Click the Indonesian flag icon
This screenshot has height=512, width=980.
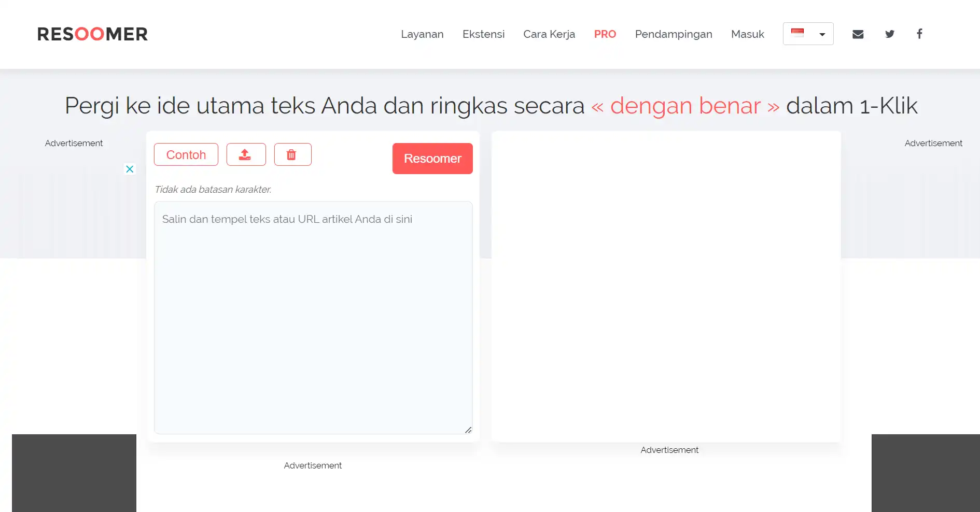[797, 33]
